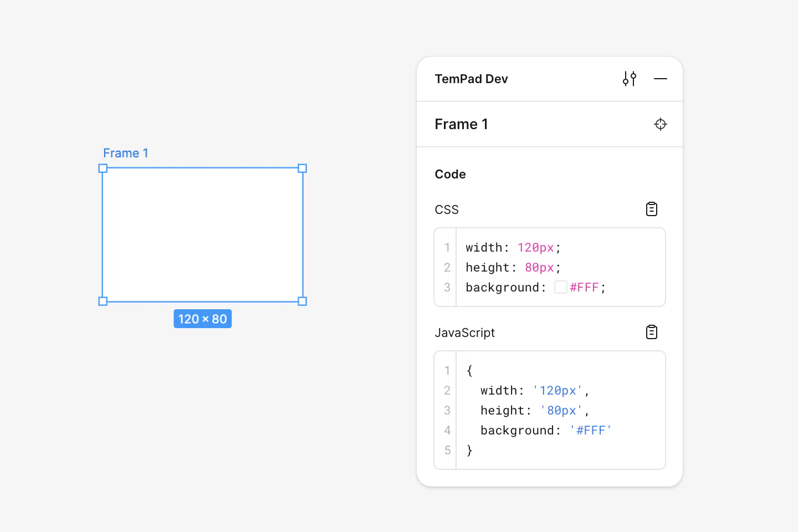
Task: Select the Frame 1 canvas label
Action: [126, 153]
